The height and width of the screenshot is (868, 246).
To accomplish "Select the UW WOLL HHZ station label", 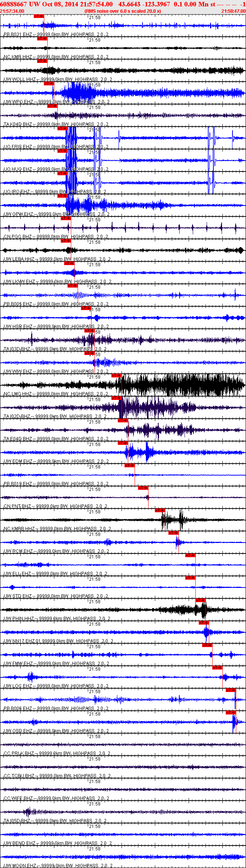I will point(58,79).
